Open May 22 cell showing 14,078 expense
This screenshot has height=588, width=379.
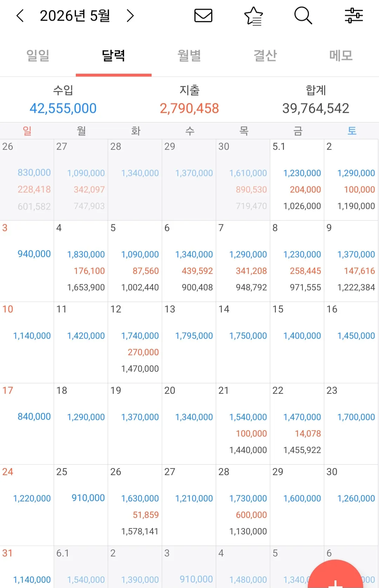click(x=297, y=424)
